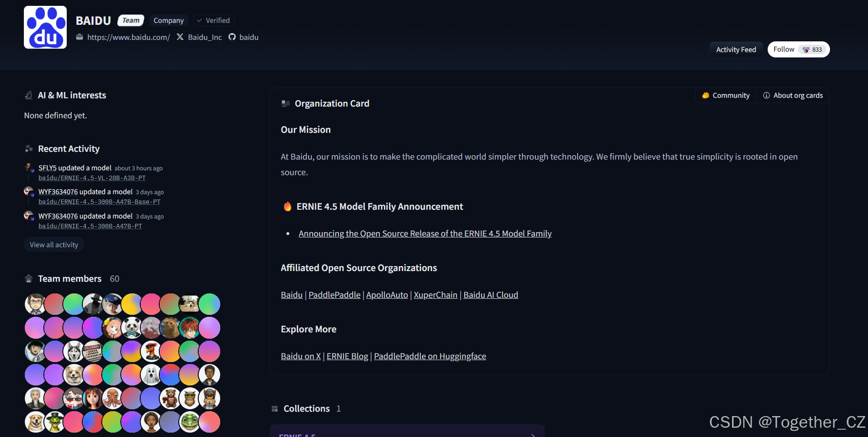Click the Team members house icon
Viewport: 868px width, 437px height.
pyautogui.click(x=29, y=278)
